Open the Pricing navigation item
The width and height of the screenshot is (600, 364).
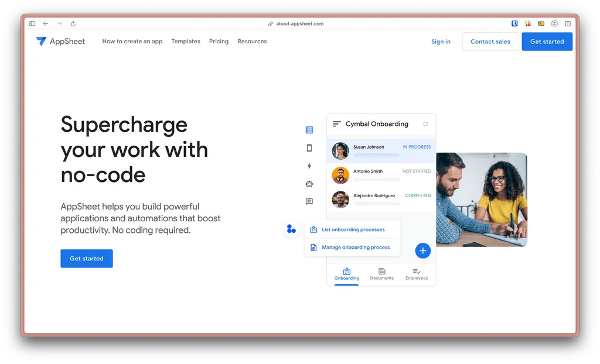(219, 42)
